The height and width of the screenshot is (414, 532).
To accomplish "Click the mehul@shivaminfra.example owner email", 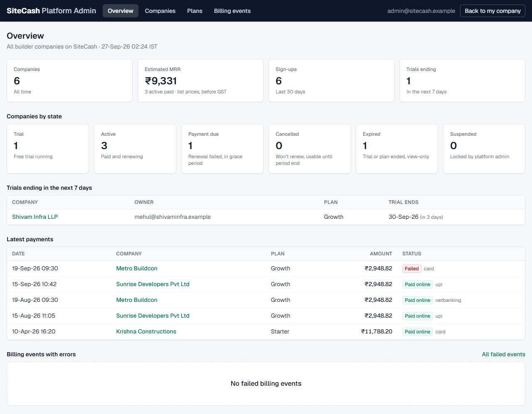I will pyautogui.click(x=172, y=217).
